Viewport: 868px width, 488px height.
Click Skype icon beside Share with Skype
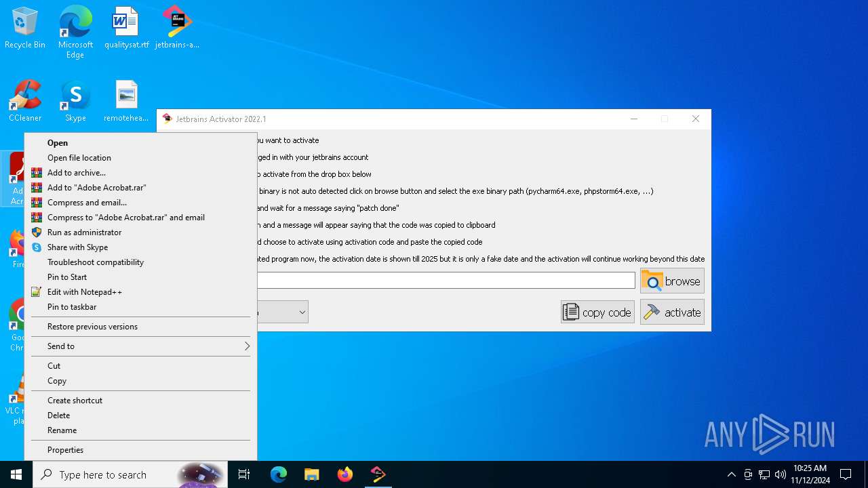coord(37,247)
